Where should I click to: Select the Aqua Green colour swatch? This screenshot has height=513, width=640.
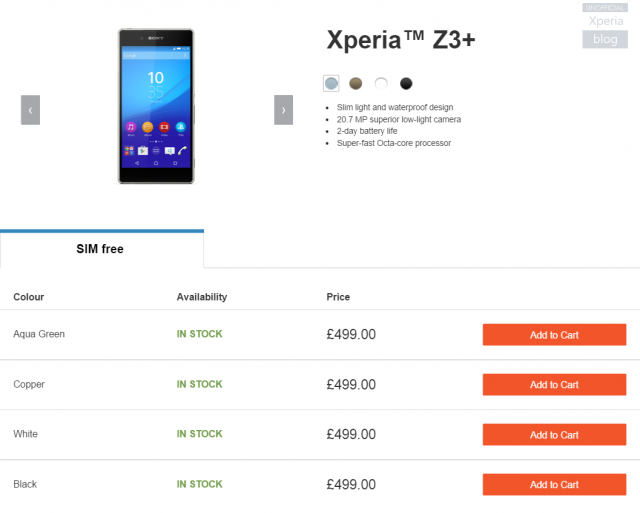click(x=331, y=83)
